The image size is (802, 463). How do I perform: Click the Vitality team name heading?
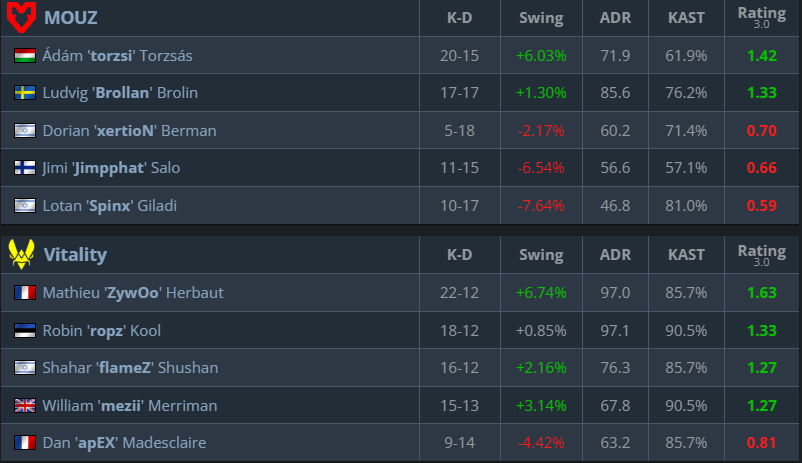point(75,255)
